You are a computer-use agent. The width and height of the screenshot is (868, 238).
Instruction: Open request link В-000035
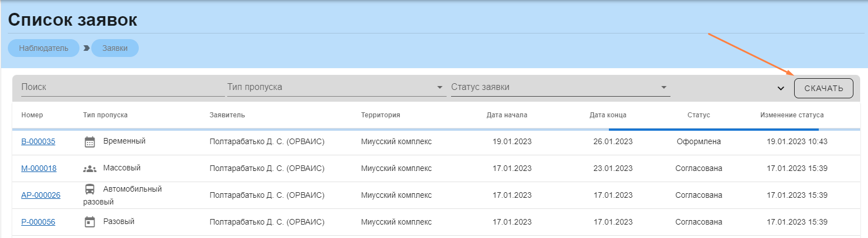point(38,141)
